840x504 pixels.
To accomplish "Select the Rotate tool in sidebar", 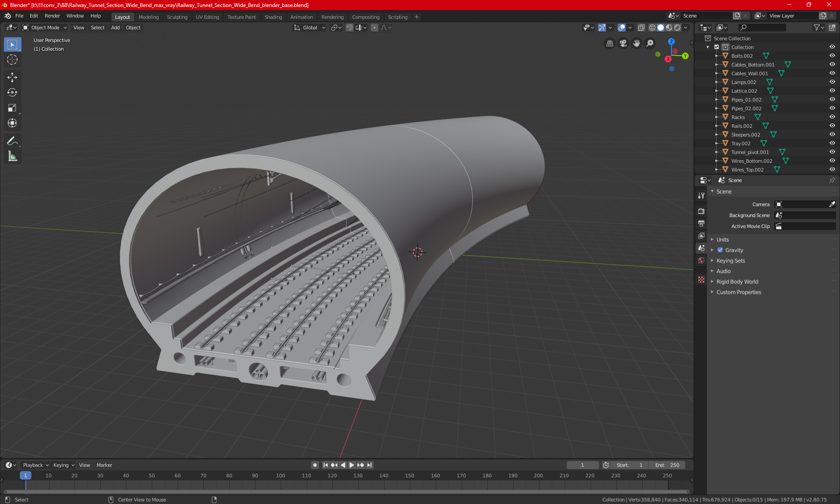I will coord(12,92).
